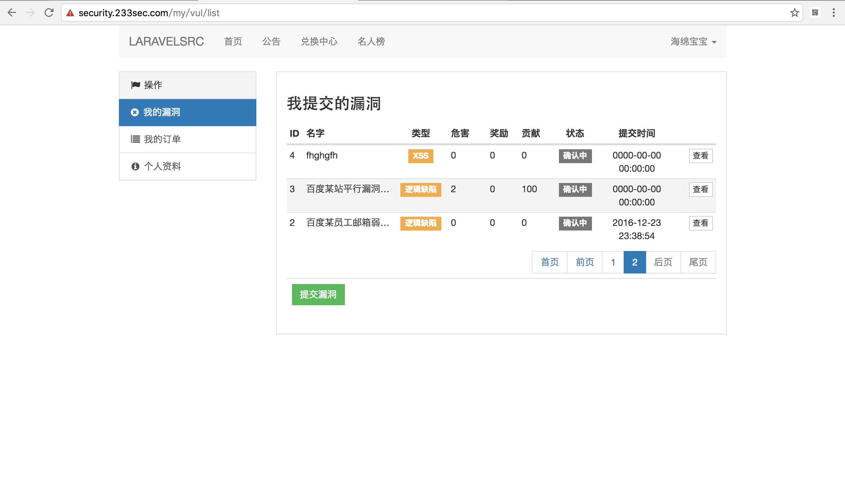Image resolution: width=845 pixels, height=504 pixels.
Task: Click the security warning icon before the URL
Action: click(x=70, y=13)
